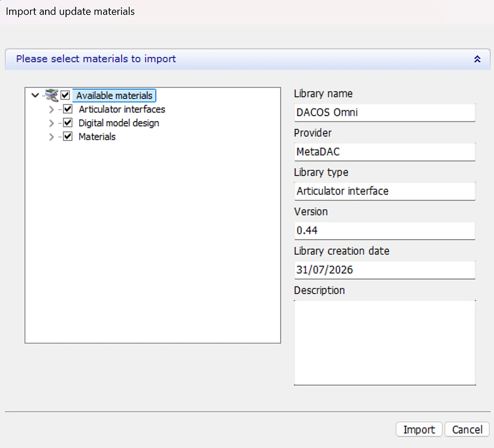Click the 'Library creation date' label
This screenshot has width=494, height=448.
point(341,251)
